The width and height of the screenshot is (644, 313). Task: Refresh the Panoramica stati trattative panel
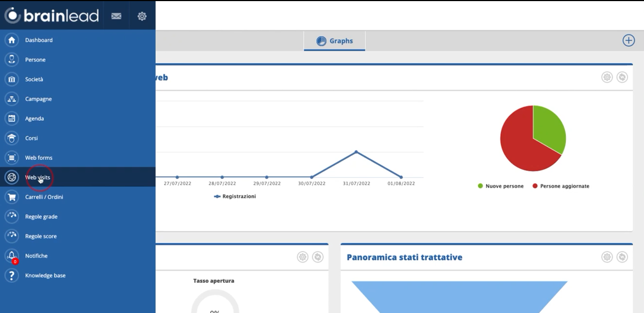coord(622,257)
